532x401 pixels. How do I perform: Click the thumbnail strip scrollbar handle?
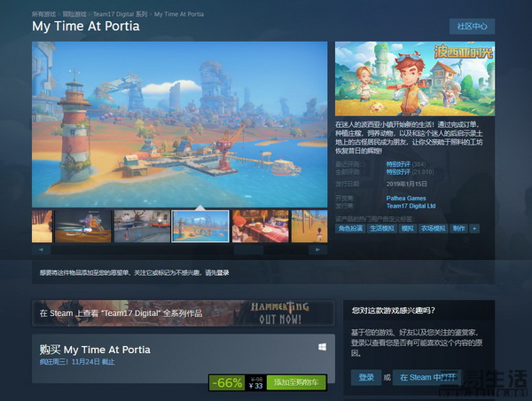[x=248, y=250]
